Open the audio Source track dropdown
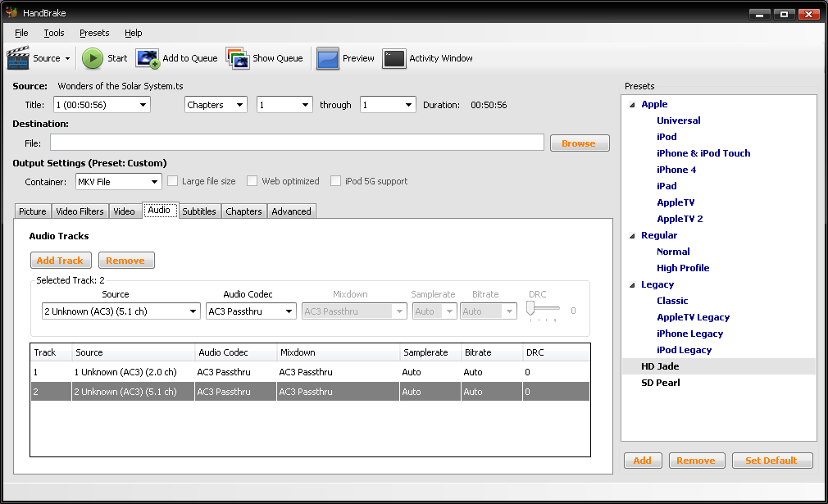This screenshot has height=504, width=828. [121, 311]
